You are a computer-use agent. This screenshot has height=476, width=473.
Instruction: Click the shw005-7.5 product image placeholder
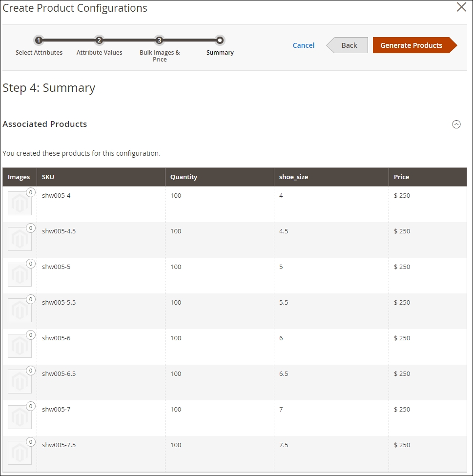(20, 453)
